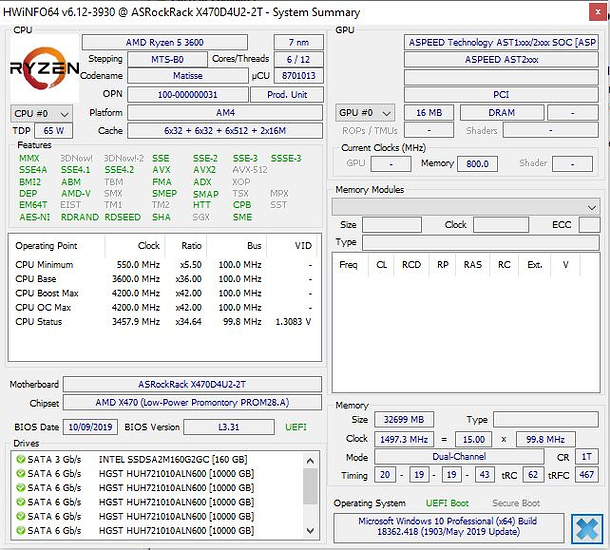Click the CPU Boost Max row

163,293
